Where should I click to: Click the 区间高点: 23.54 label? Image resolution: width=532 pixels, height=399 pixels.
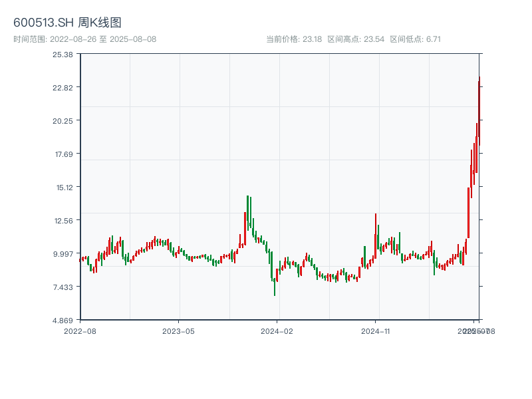pyautogui.click(x=356, y=39)
